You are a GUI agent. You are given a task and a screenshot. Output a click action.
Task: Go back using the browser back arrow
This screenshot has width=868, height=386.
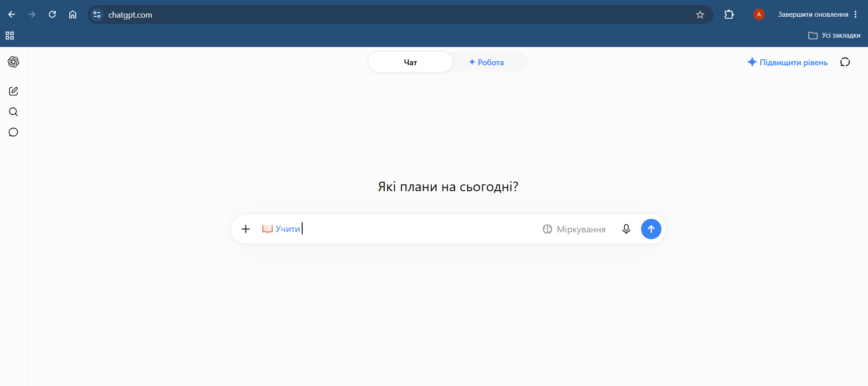tap(12, 14)
